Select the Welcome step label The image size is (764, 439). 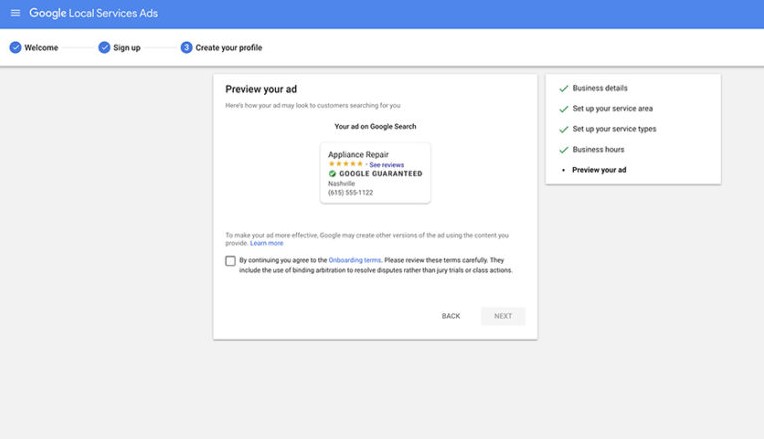41,48
